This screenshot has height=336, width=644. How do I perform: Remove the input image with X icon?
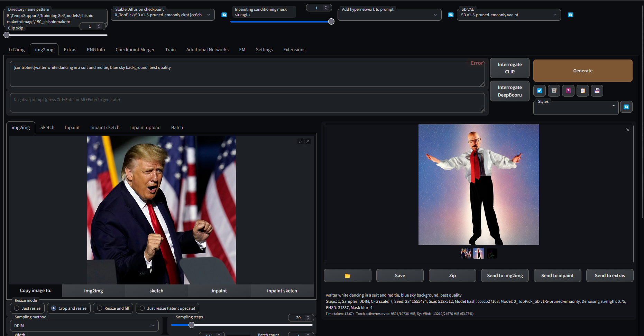coord(308,141)
